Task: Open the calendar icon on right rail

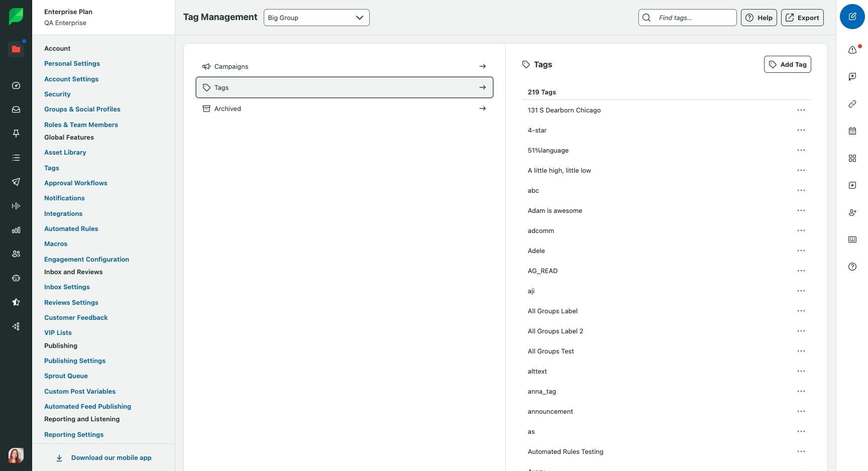Action: click(852, 131)
